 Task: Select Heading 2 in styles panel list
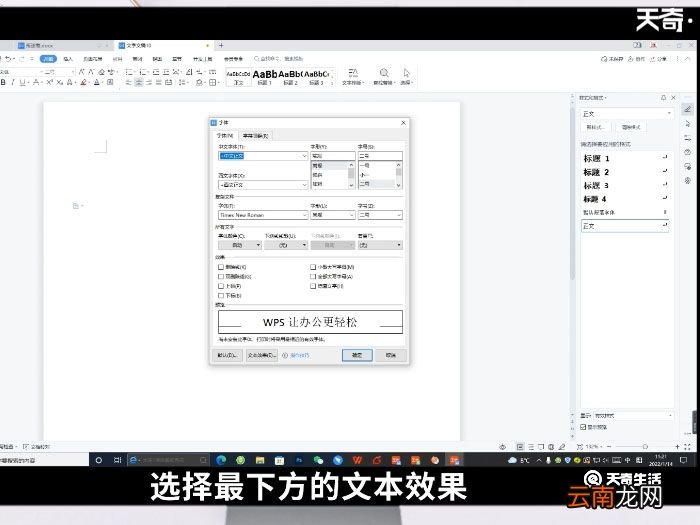[625, 172]
